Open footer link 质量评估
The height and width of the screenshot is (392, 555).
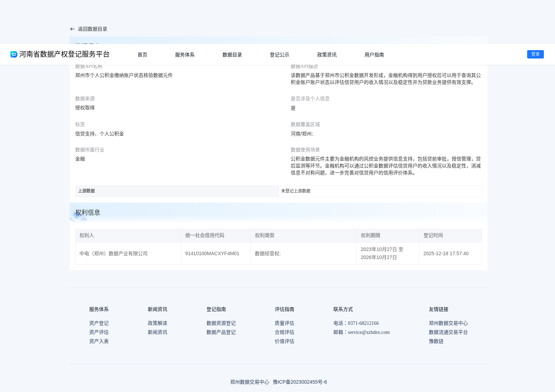tap(284, 323)
